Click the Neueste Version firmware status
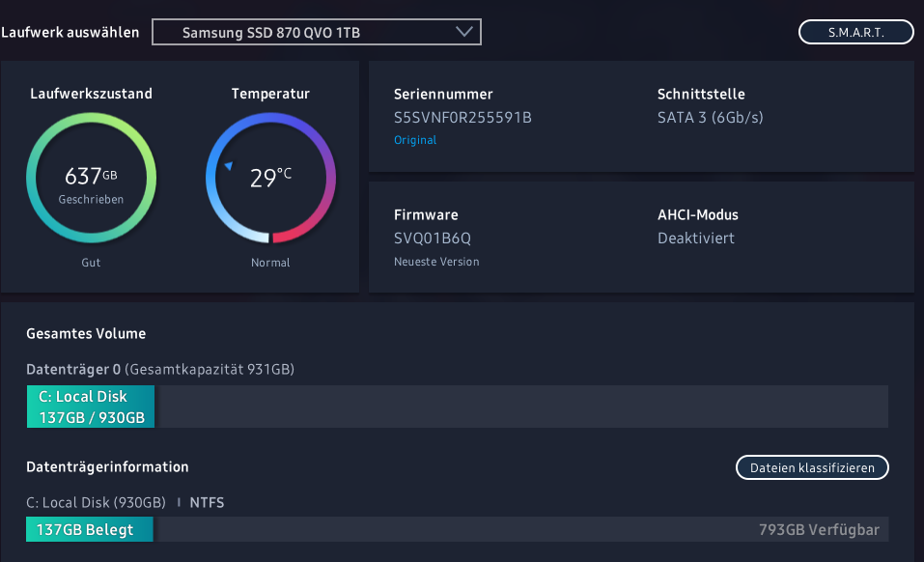This screenshot has height=562, width=924. [x=436, y=262]
